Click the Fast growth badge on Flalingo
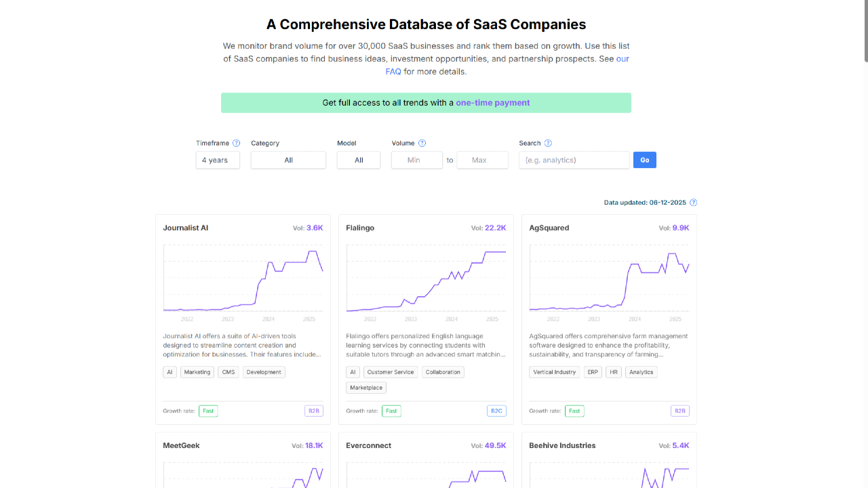The image size is (868, 488). coord(391,411)
